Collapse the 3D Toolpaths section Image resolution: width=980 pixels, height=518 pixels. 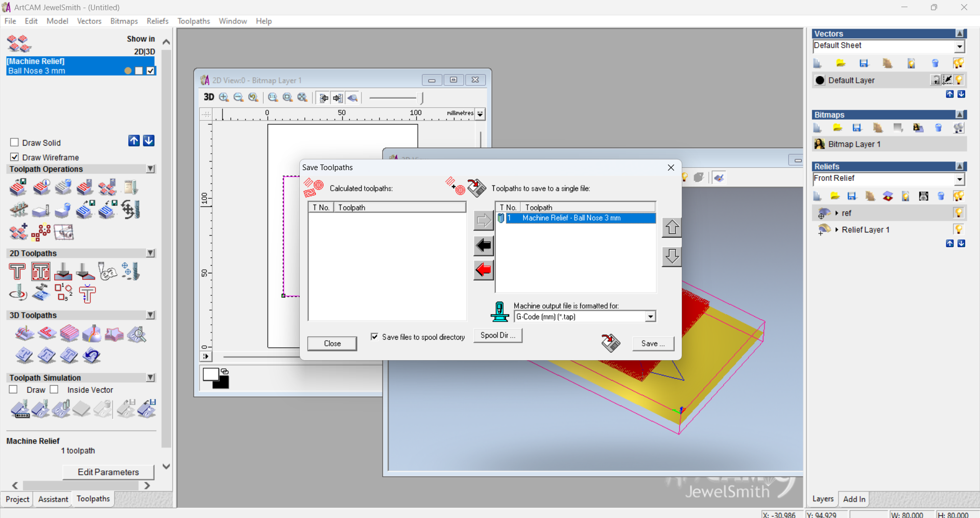point(151,315)
